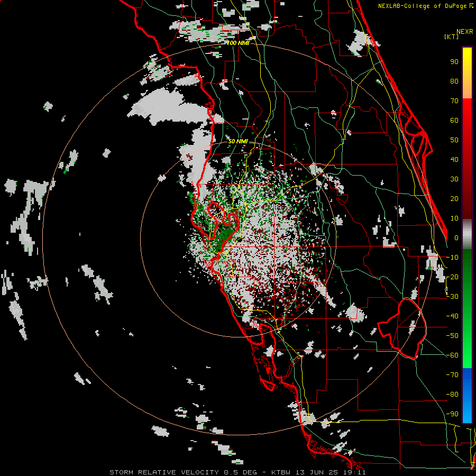Click the positive 10 legend value

pyautogui.click(x=454, y=218)
